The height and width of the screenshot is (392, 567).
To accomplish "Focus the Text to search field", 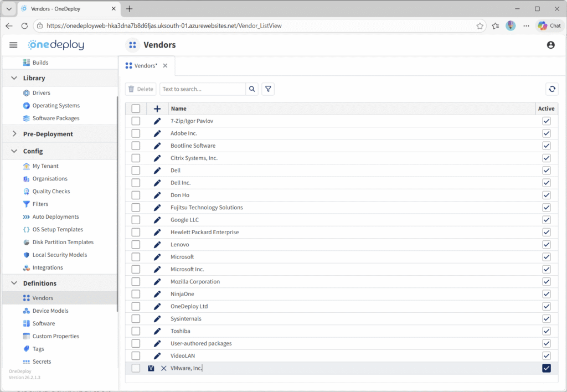I will coord(203,89).
